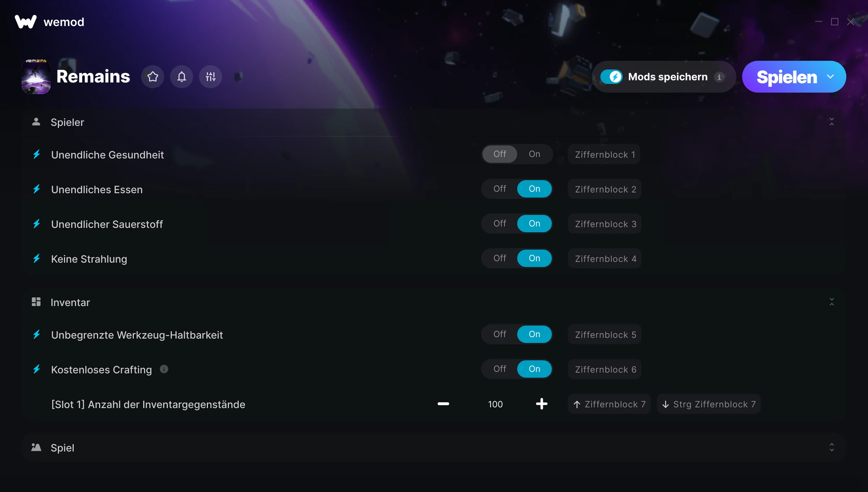Toggle the Mods speichern switch
Image resolution: width=868 pixels, height=492 pixels.
pos(612,77)
